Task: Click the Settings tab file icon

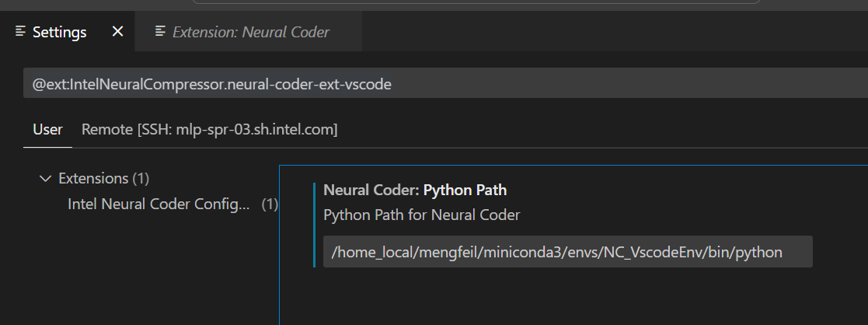Action: 21,32
